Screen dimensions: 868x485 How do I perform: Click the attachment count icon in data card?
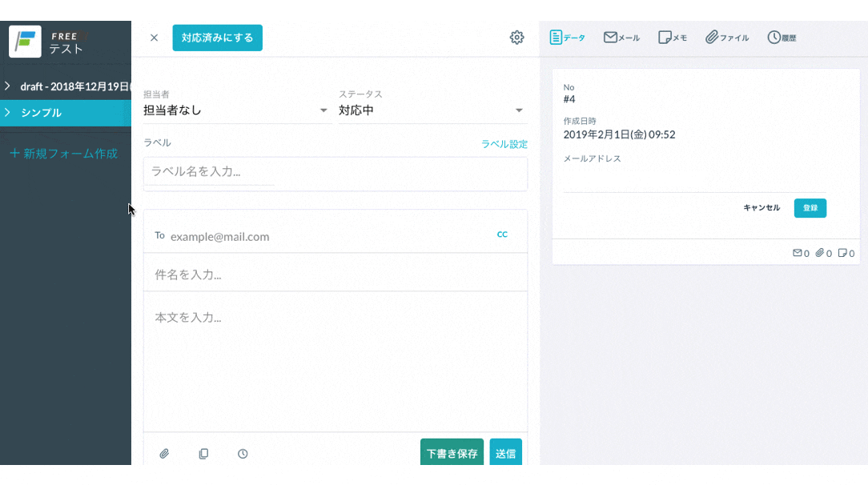819,253
